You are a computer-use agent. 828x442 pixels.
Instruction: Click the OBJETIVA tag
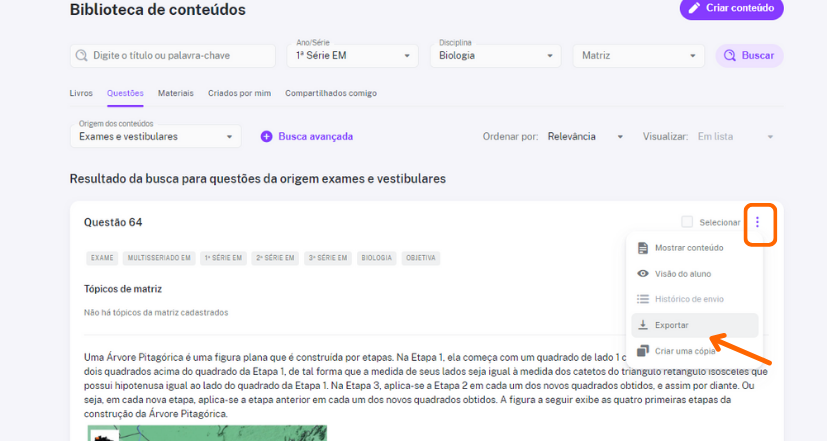pyautogui.click(x=421, y=258)
